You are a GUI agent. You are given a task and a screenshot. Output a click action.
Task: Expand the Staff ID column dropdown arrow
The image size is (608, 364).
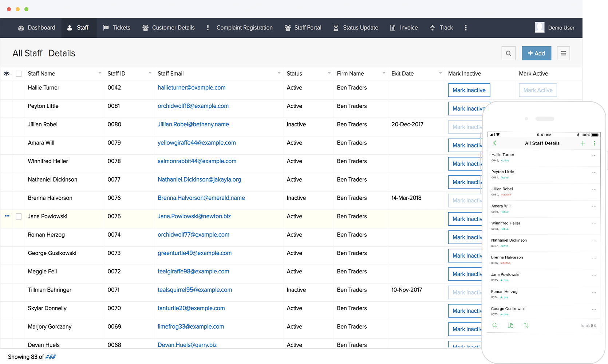tap(150, 73)
